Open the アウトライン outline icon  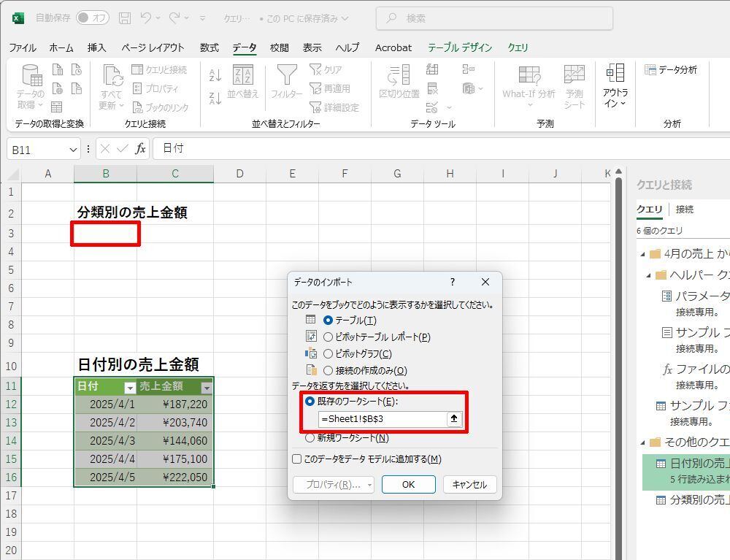click(615, 73)
